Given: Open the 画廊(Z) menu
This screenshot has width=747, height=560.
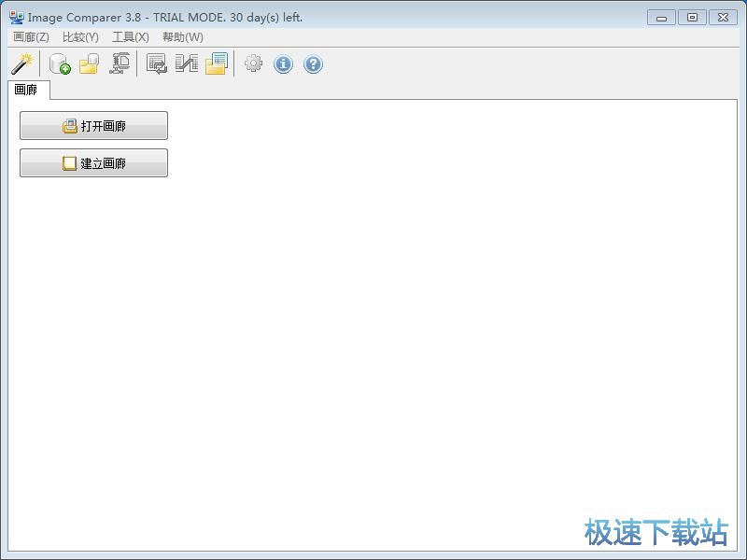Looking at the screenshot, I should 31,37.
